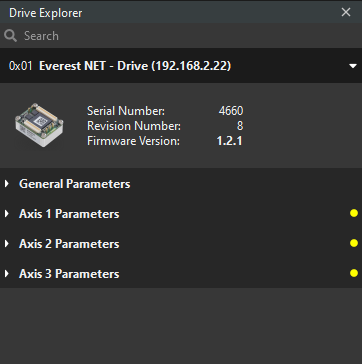Viewport: 362px width, 364px height.
Task: Collapse the Everest NET drive dropdown arrow
Action: (x=353, y=66)
